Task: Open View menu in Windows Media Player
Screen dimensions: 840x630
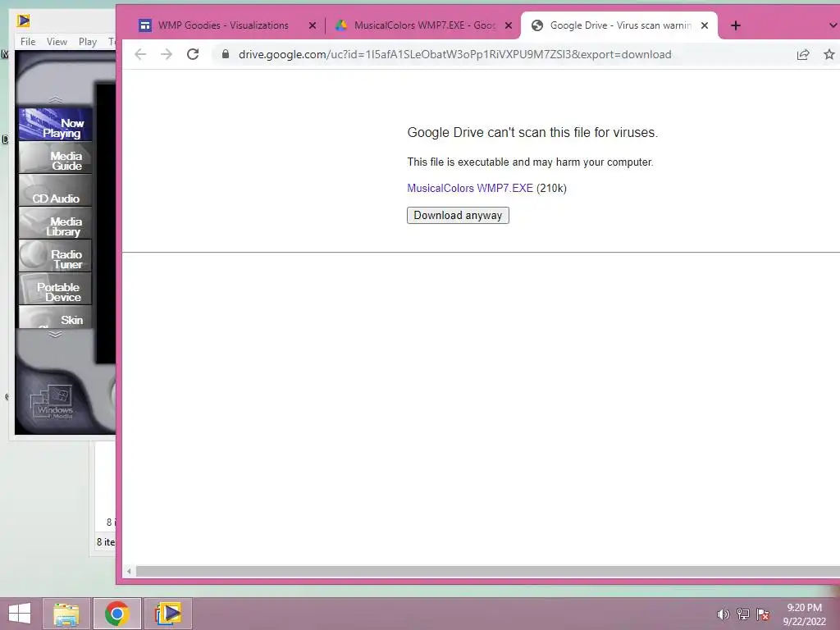Action: pyautogui.click(x=57, y=41)
